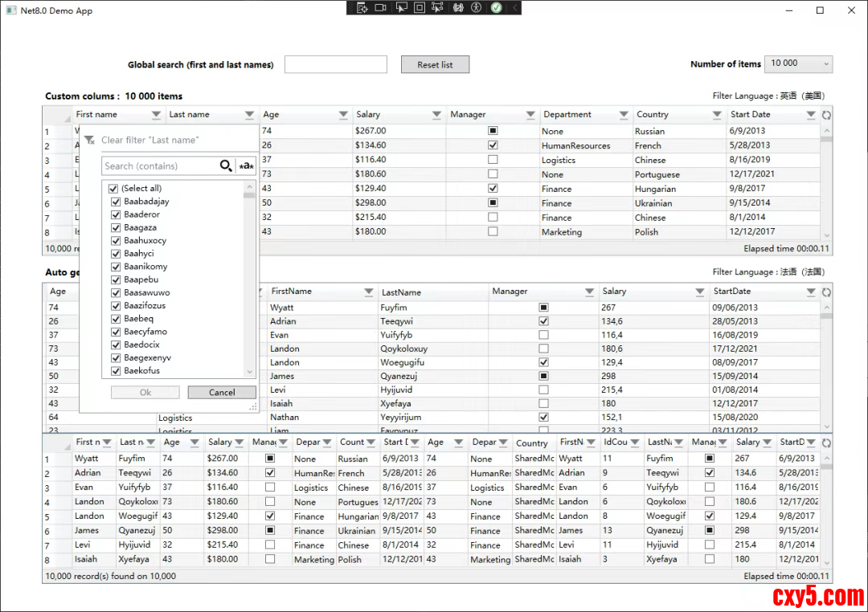Toggle Display layout adorners in debug toolbar
The image size is (868, 612).
(419, 8)
